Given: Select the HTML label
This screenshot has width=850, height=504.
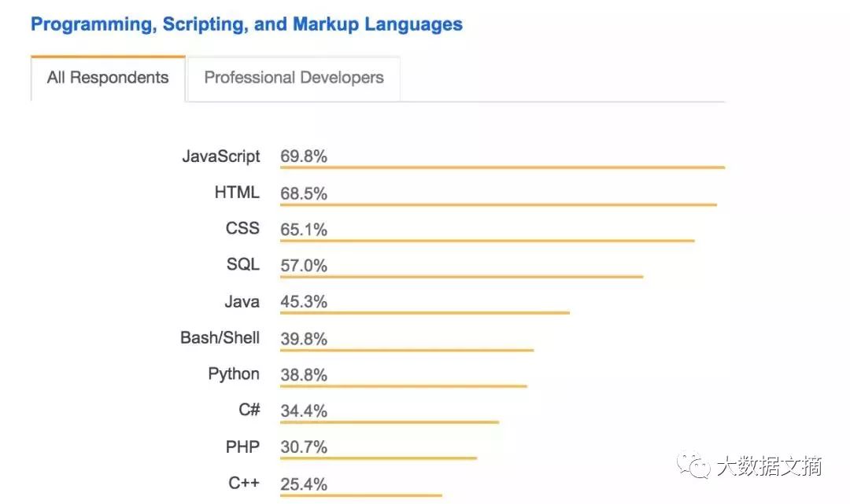Looking at the screenshot, I should [237, 192].
